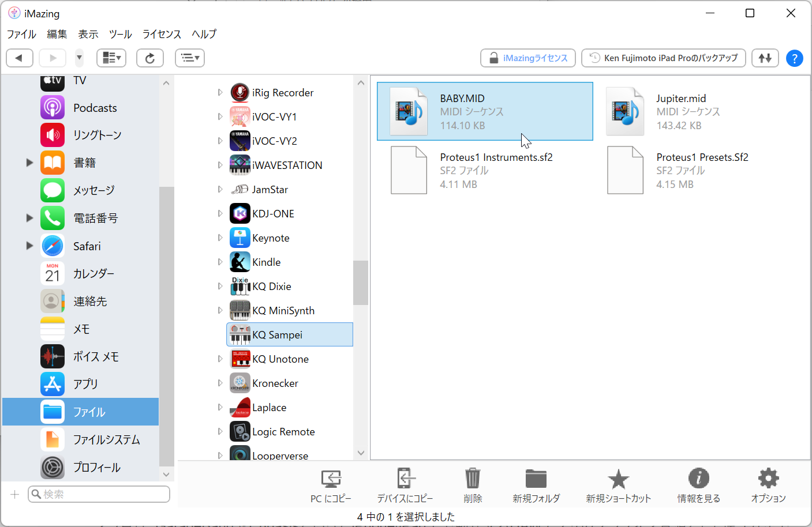
Task: Expand the iRig Recorder tree node
Action: click(x=220, y=92)
